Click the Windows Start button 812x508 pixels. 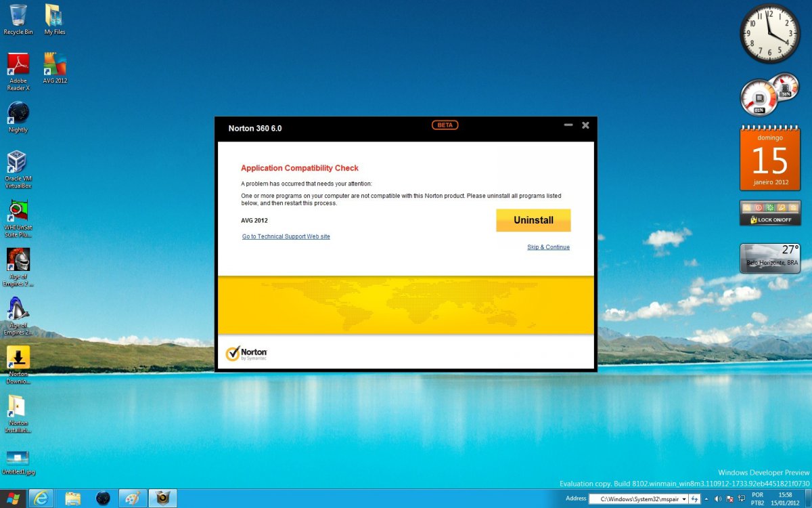13,499
